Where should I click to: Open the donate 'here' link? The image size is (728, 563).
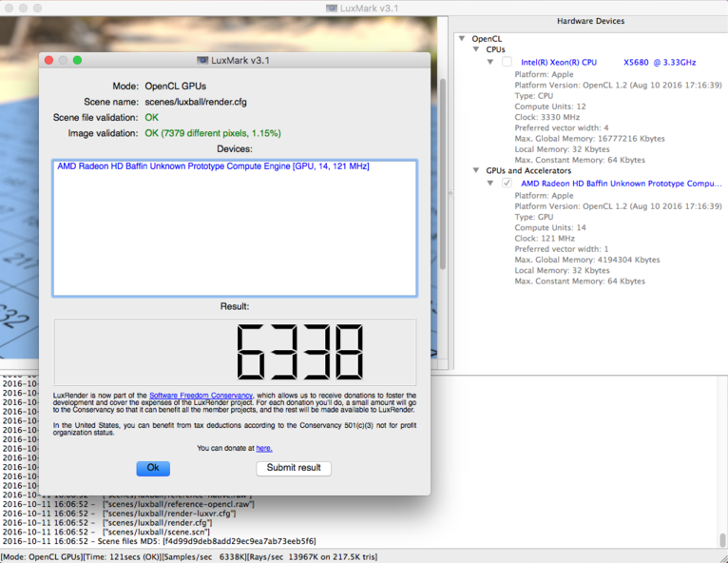coord(264,448)
